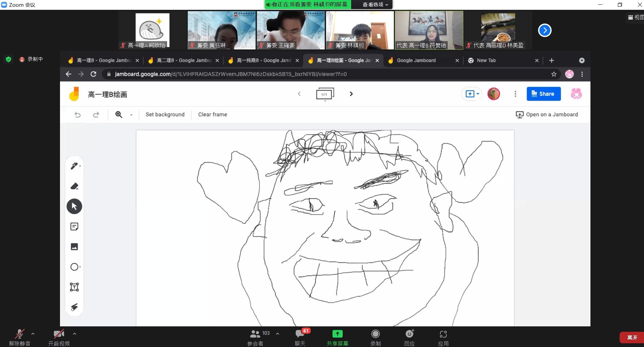Click the zoom magnifier icon
The image size is (644, 347).
click(x=119, y=114)
